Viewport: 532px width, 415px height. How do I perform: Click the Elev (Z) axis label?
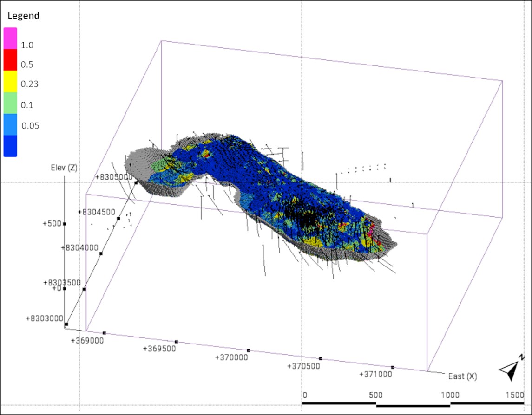tap(63, 169)
